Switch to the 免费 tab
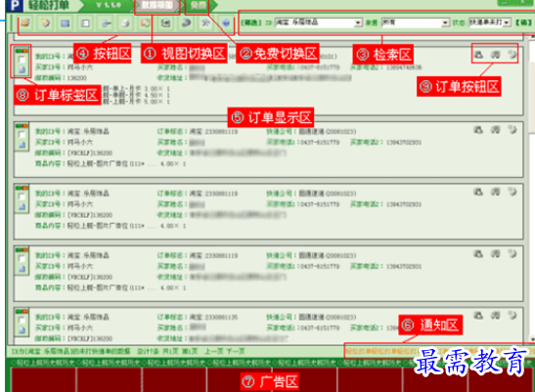 point(198,5)
